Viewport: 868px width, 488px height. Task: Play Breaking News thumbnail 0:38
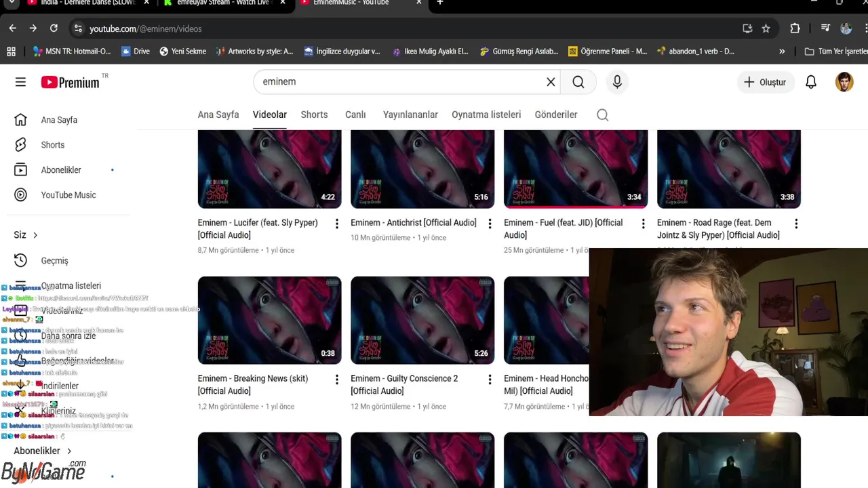(x=269, y=320)
